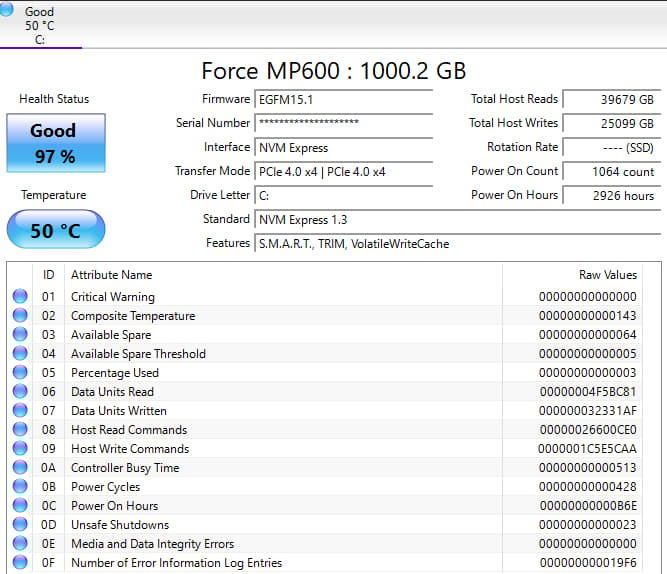Click the status orb for Host Read Commands
Image resolution: width=667 pixels, height=574 pixels.
click(x=20, y=429)
